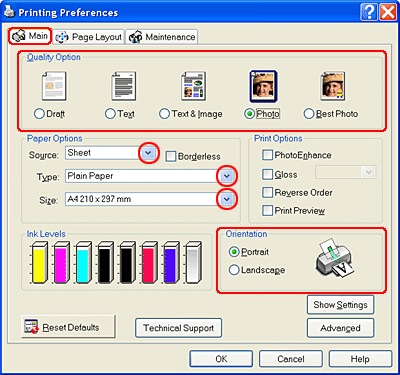
Task: Click the red ink cartridge level
Action: tap(149, 263)
